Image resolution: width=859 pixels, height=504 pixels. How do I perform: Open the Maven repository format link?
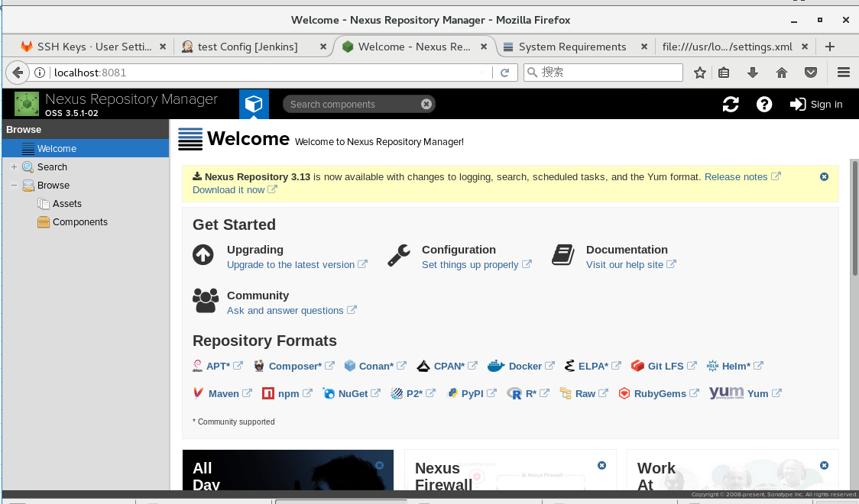[x=222, y=393]
